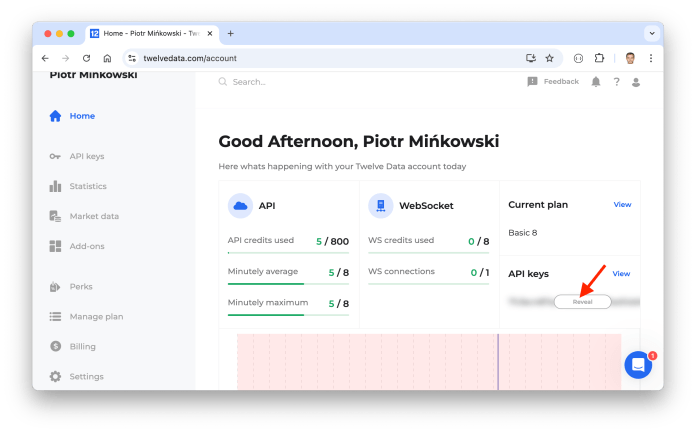Open the browser extensions puzzle icon
The width and height of the screenshot is (696, 433).
click(600, 58)
